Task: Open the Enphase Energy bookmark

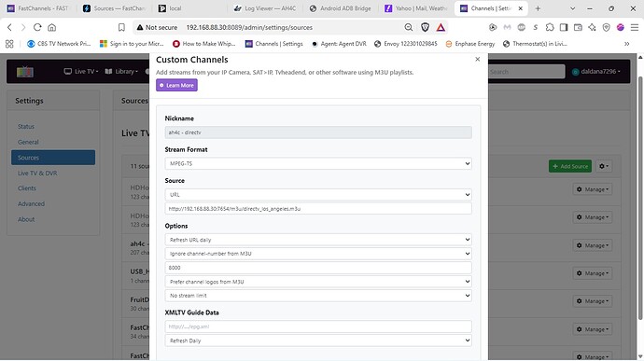Action: 470,44
